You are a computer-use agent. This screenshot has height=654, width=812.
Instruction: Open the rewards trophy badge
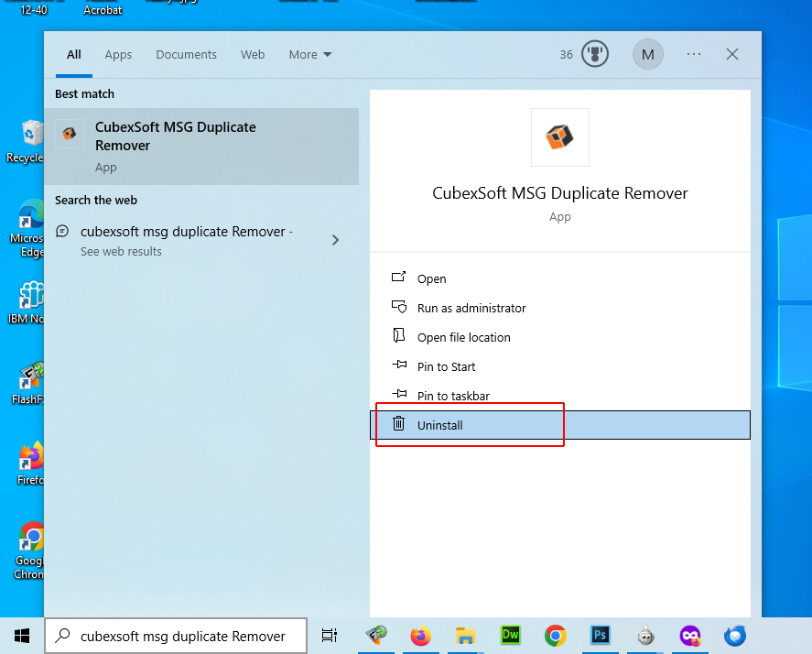pos(594,54)
